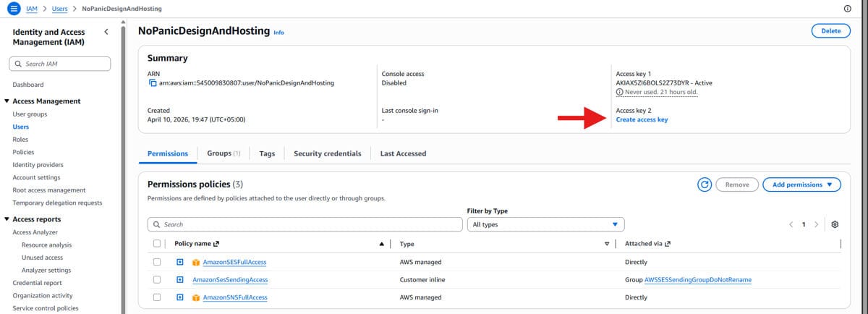Image resolution: width=868 pixels, height=314 pixels.
Task: Open the Last Accessed tab
Action: [403, 153]
